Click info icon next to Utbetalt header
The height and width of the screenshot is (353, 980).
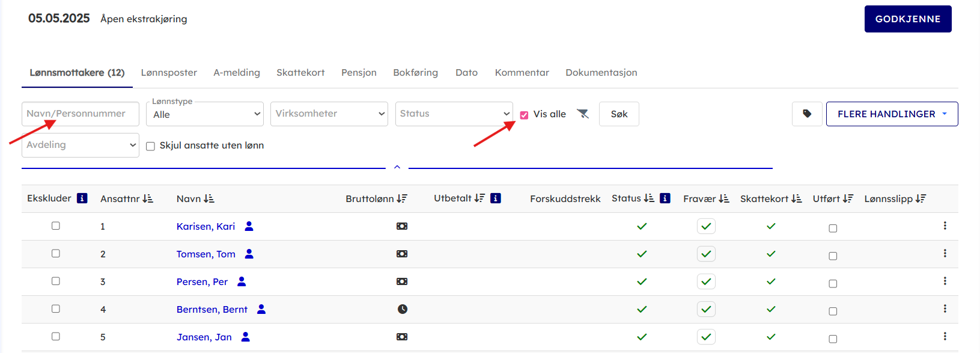click(496, 198)
